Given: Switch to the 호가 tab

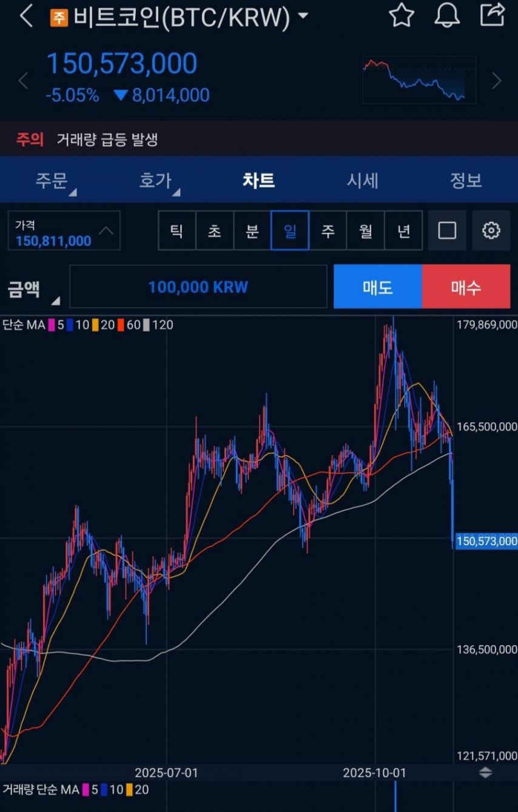Looking at the screenshot, I should 156,181.
